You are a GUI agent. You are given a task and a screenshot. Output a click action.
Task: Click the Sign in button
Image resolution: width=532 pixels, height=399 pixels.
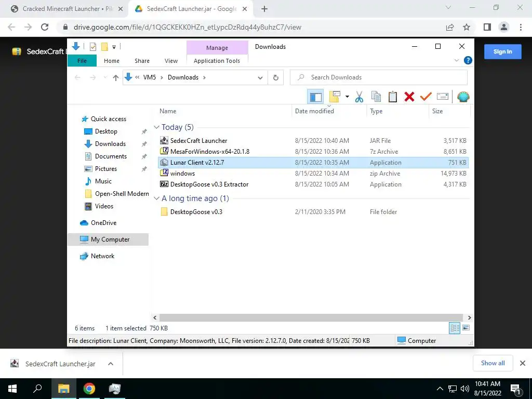point(502,51)
